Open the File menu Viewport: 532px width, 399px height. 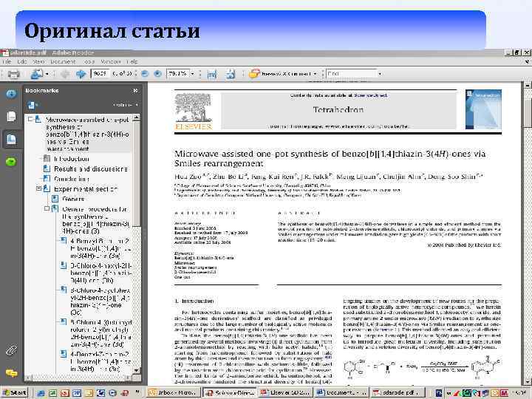coord(7,62)
